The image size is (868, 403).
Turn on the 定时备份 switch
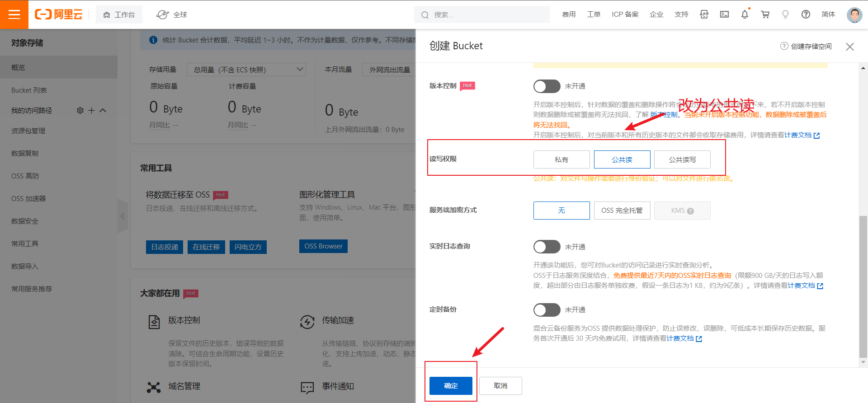point(547,309)
